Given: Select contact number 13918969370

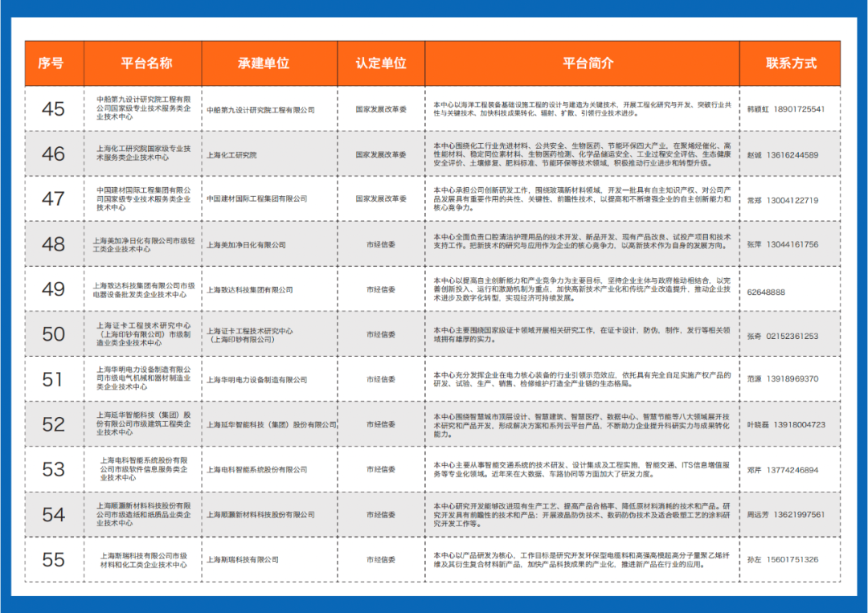Looking at the screenshot, I should tap(792, 379).
